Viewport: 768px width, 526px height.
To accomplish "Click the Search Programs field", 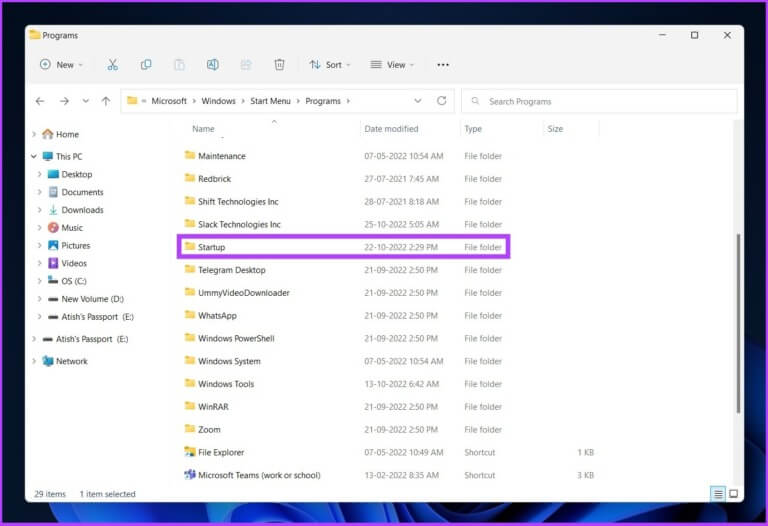I will 600,101.
